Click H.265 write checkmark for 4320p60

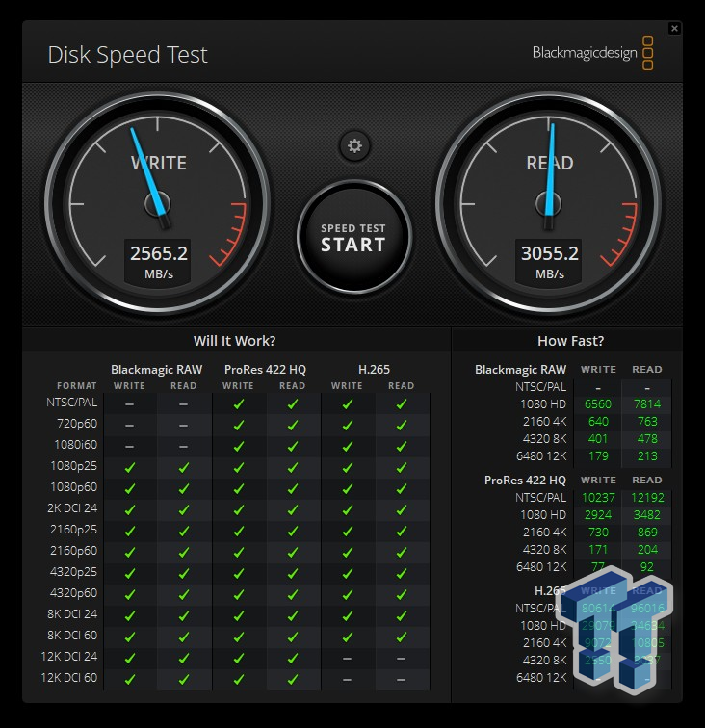347,594
